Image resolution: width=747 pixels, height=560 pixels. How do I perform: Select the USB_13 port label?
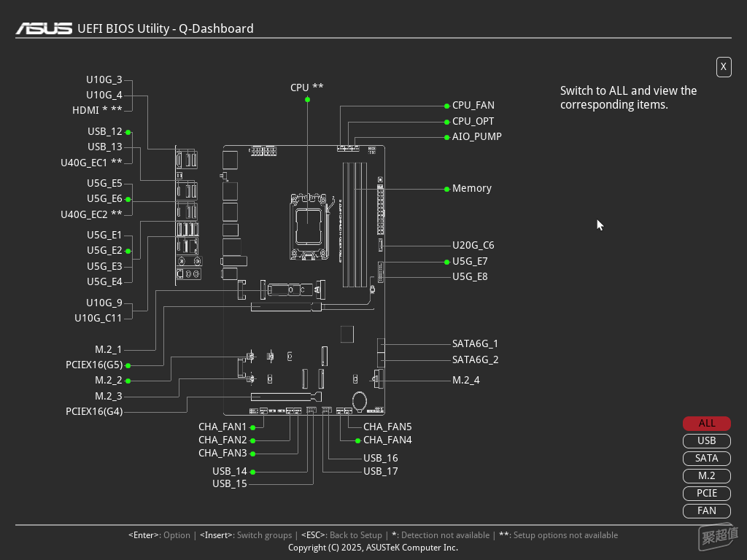point(105,147)
